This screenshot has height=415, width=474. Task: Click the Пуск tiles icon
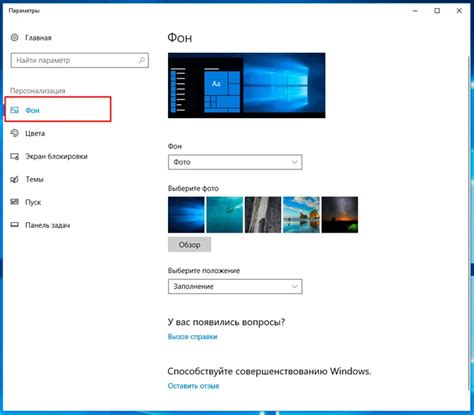click(14, 202)
